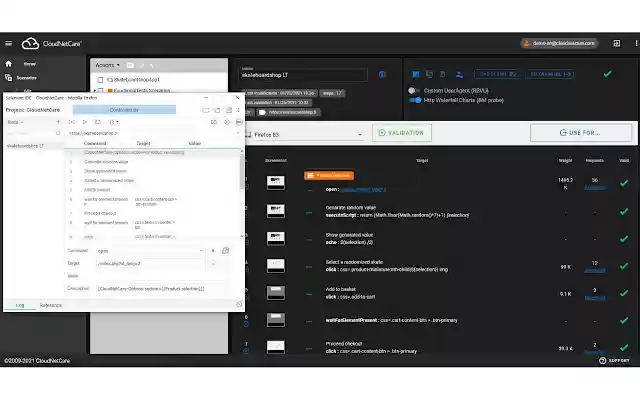Click the new folder icon beside Actions
640x400 pixels.
click(130, 65)
